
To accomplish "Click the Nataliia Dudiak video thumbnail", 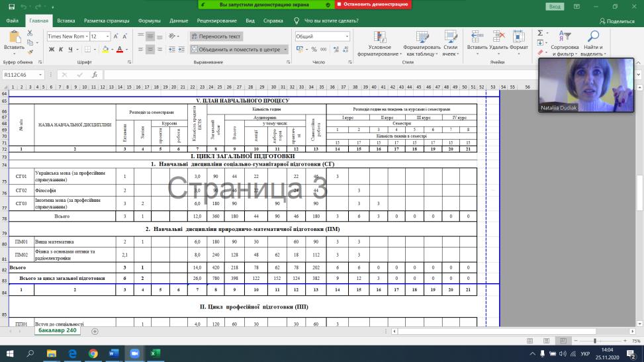I will (586, 85).
